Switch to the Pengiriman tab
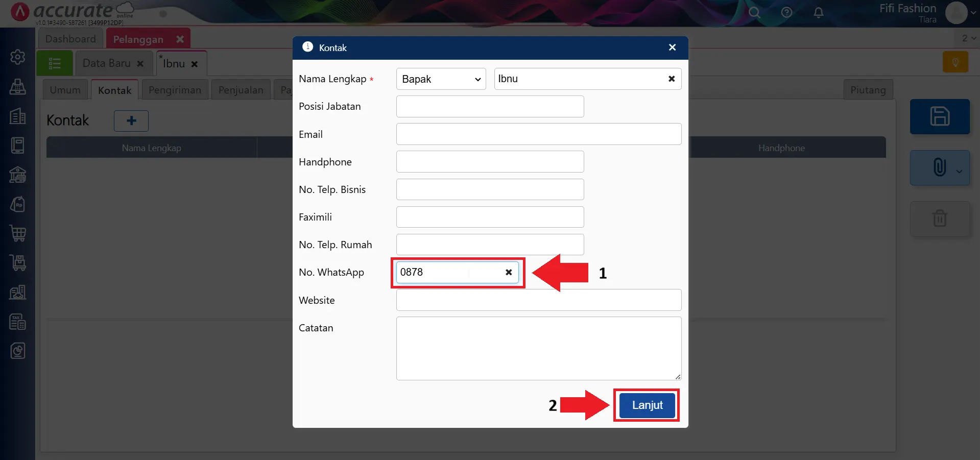This screenshot has height=460, width=980. pos(175,90)
